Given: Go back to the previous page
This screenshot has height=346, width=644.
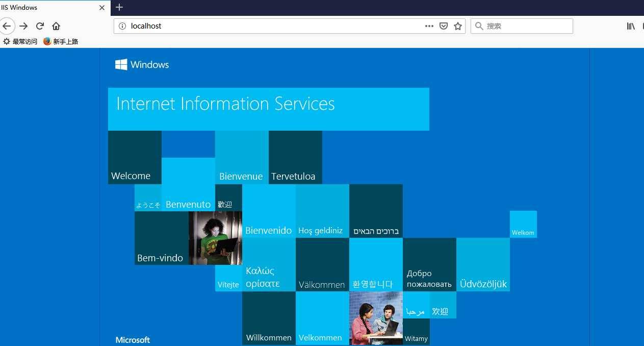Looking at the screenshot, I should pos(6,26).
